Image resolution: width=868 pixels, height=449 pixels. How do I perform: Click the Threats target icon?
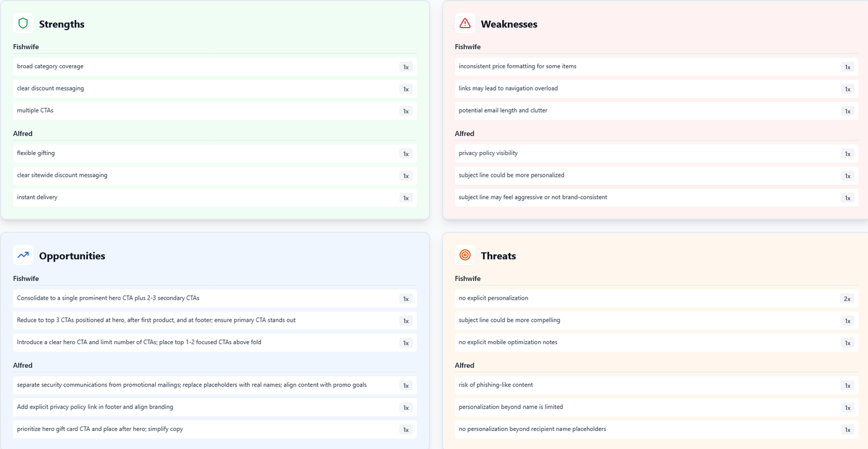465,255
